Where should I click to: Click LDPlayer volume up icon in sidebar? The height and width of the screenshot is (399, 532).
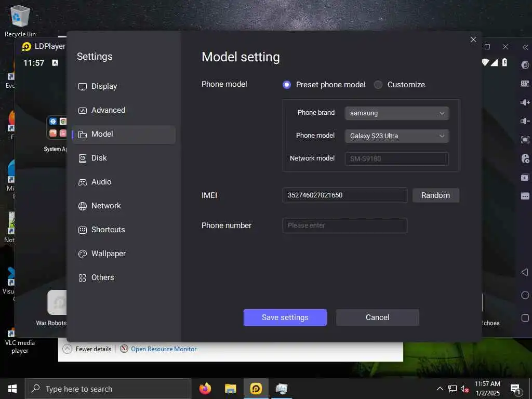pyautogui.click(x=525, y=102)
